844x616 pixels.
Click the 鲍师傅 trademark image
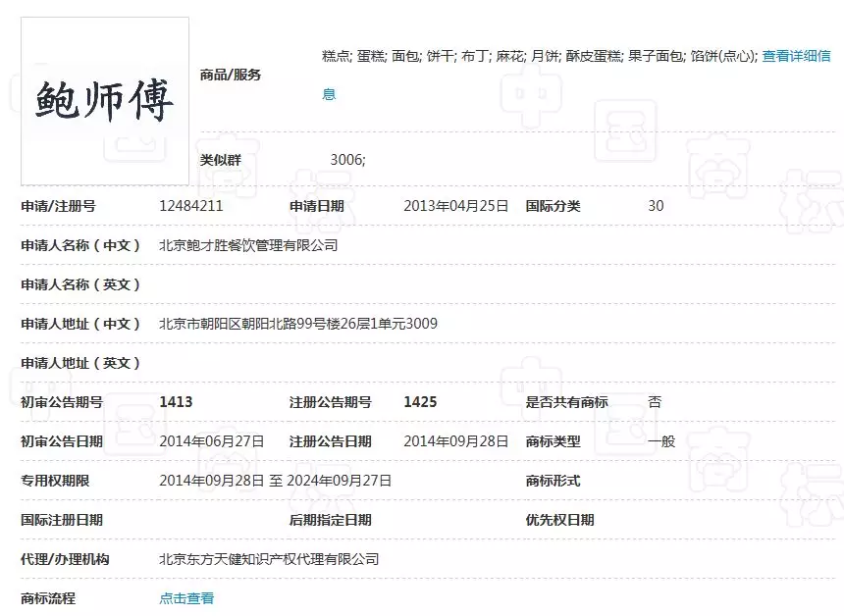click(105, 100)
